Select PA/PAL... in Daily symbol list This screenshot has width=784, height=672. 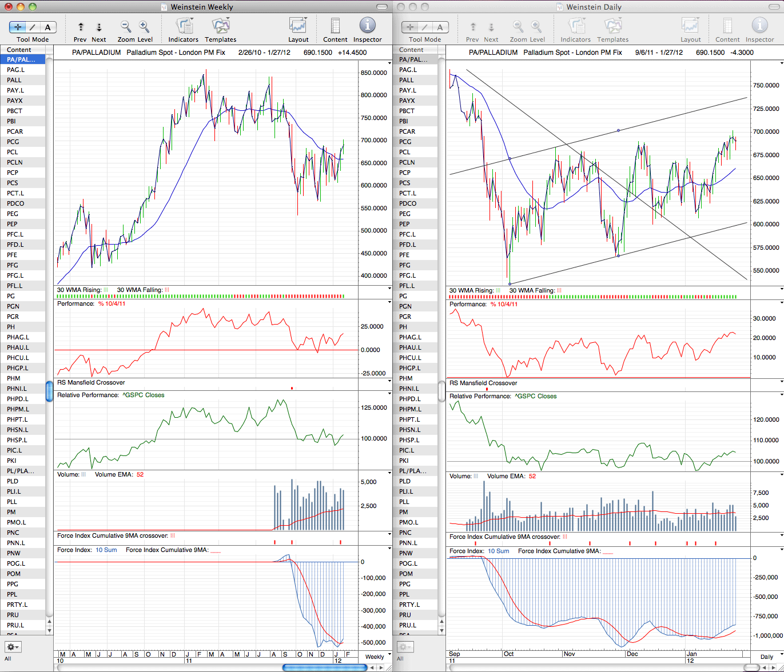point(415,59)
